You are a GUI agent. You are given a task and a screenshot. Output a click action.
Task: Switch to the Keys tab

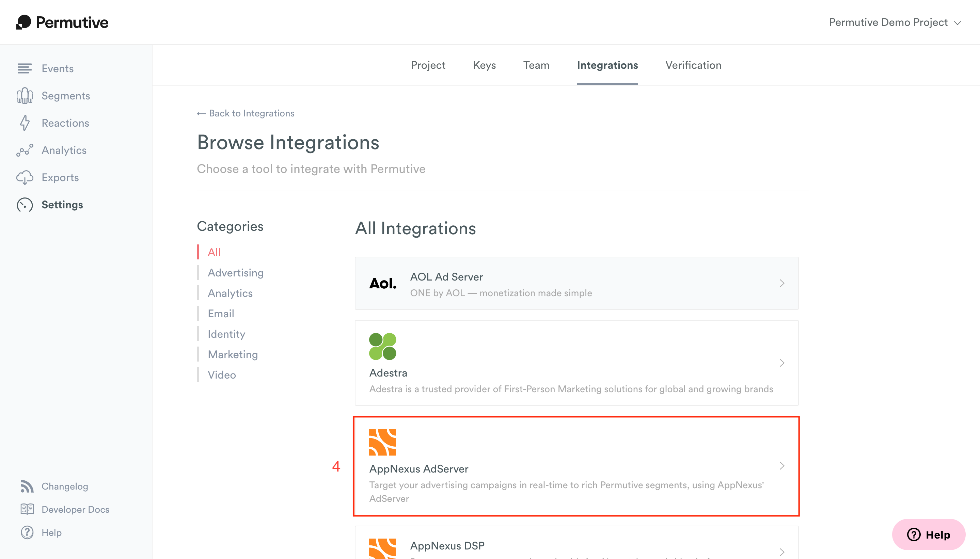484,65
